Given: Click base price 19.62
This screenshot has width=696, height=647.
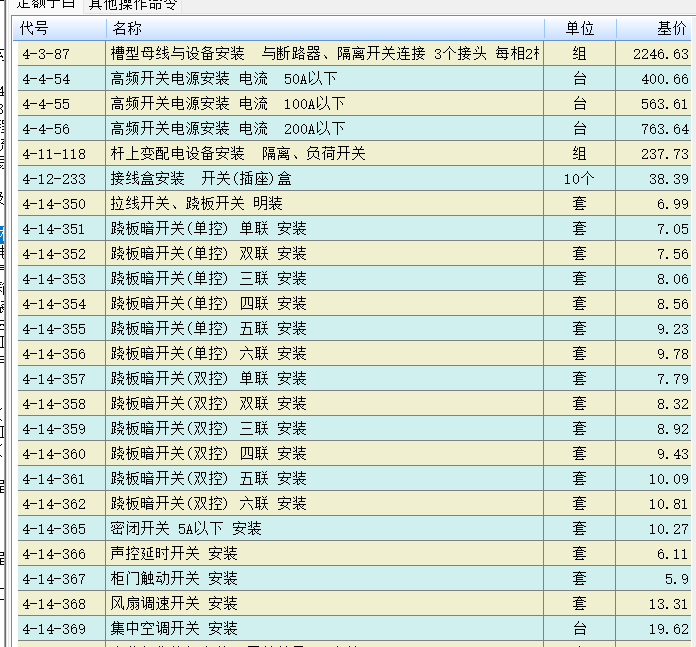Looking at the screenshot, I should [x=668, y=629].
